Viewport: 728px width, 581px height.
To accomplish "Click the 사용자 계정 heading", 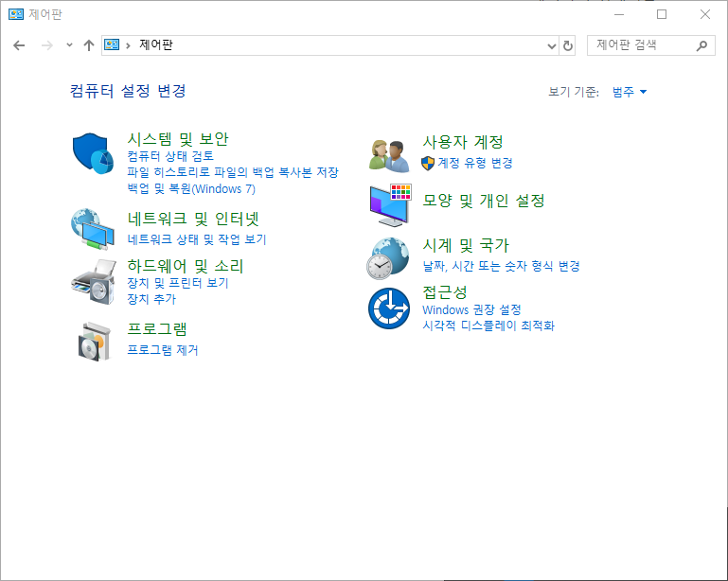I will (x=462, y=142).
